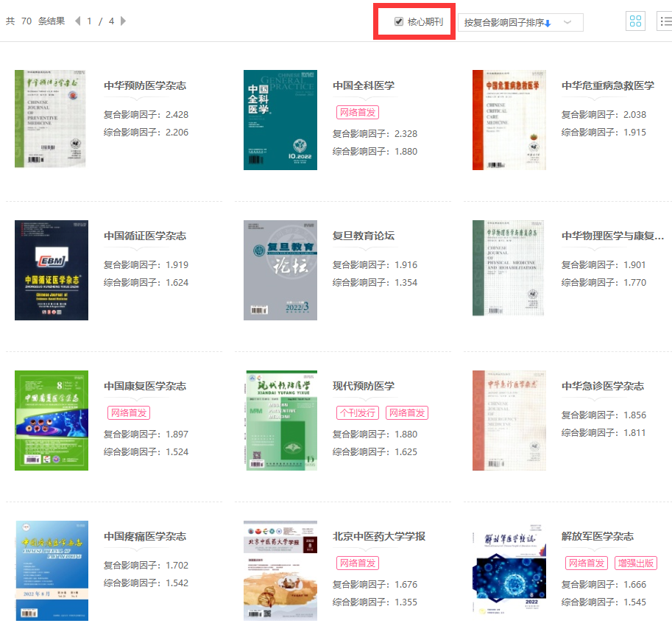This screenshot has height=626, width=672.
Task: Open 中华预防医学杂志 journal title
Action: point(145,85)
